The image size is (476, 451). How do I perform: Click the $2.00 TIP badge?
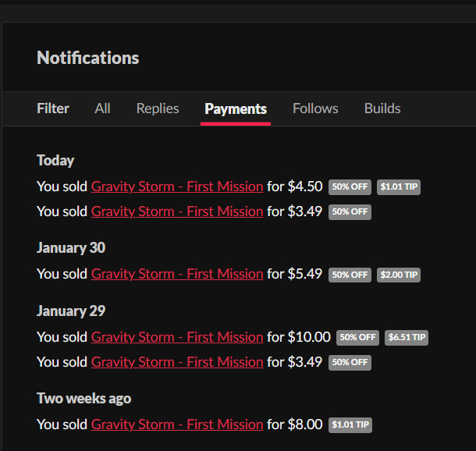pyautogui.click(x=399, y=275)
